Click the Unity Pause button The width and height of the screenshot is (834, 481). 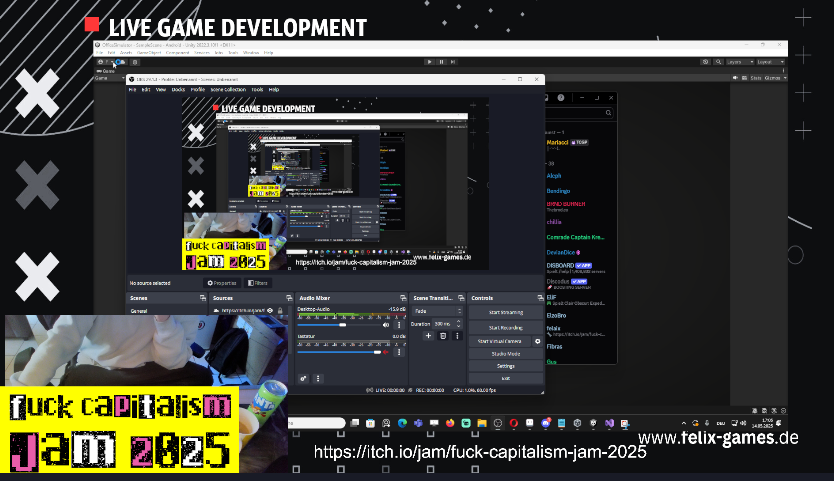coord(441,62)
